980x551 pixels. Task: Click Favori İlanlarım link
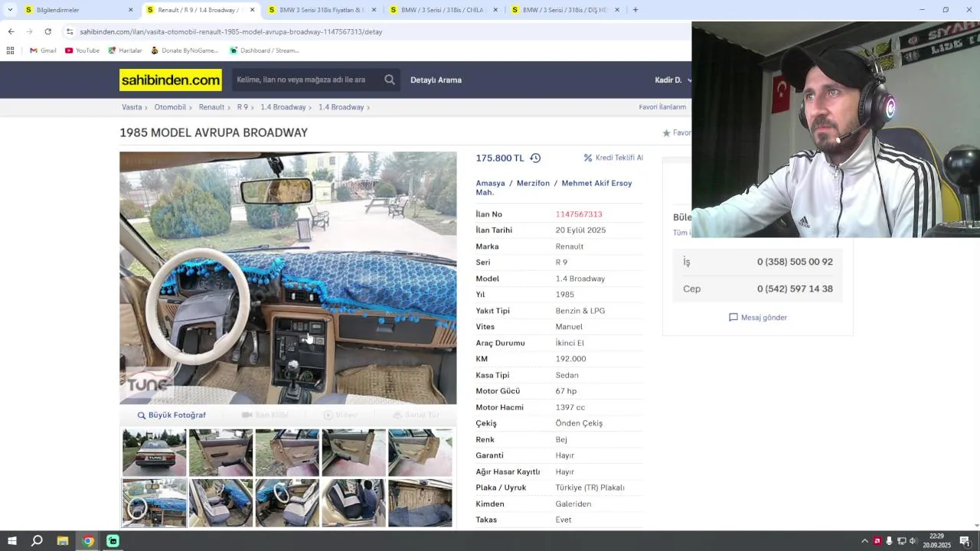(662, 107)
